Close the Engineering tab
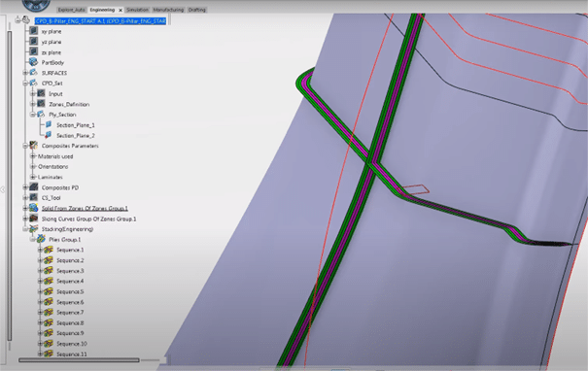 click(x=121, y=10)
